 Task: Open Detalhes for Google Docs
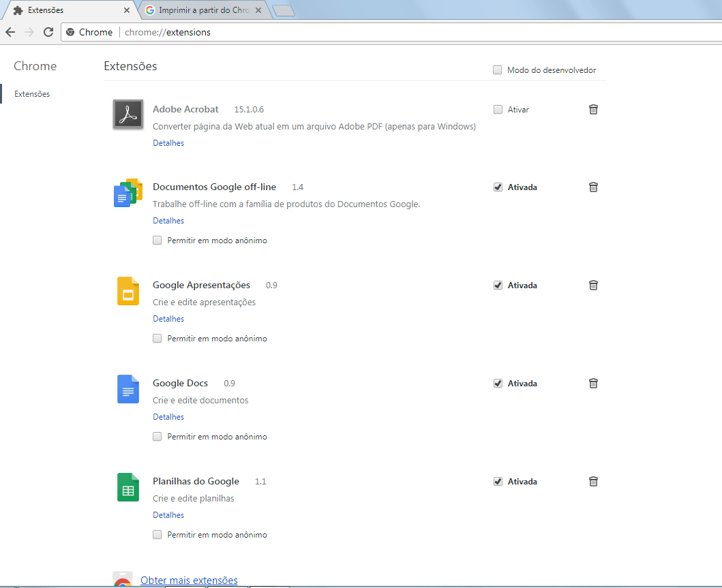point(168,417)
